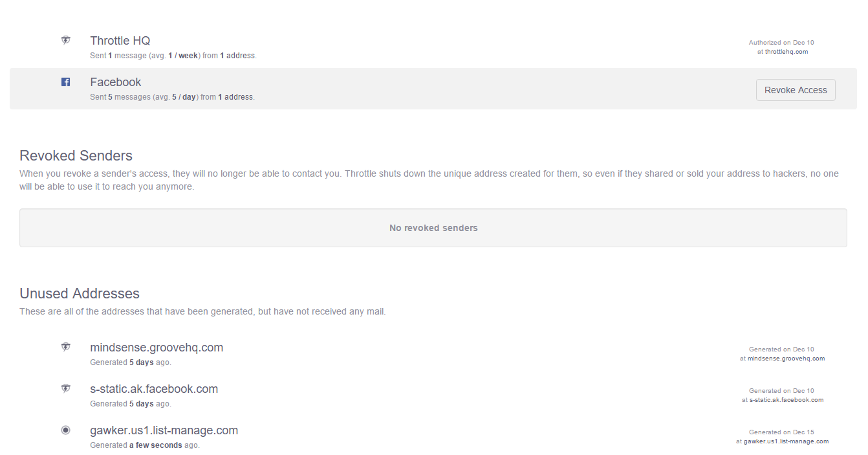Click the Facebook logo icon
The width and height of the screenshot is (868, 455).
pyautogui.click(x=65, y=82)
